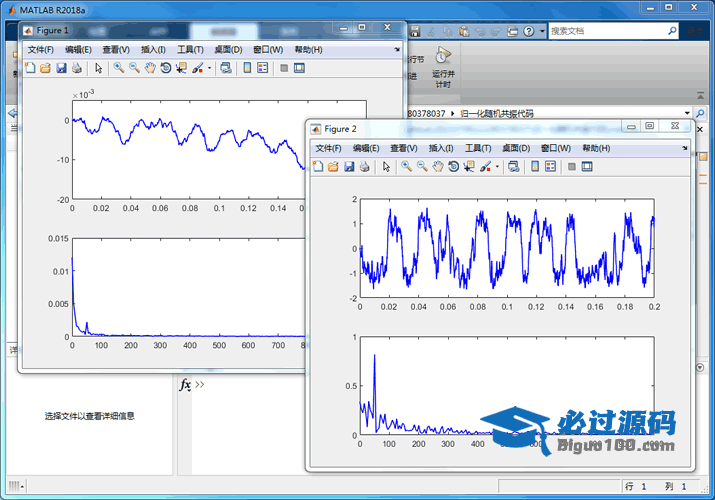
Task: Click Zoom Out tool in Figure 2 toolbar
Action: [422, 167]
